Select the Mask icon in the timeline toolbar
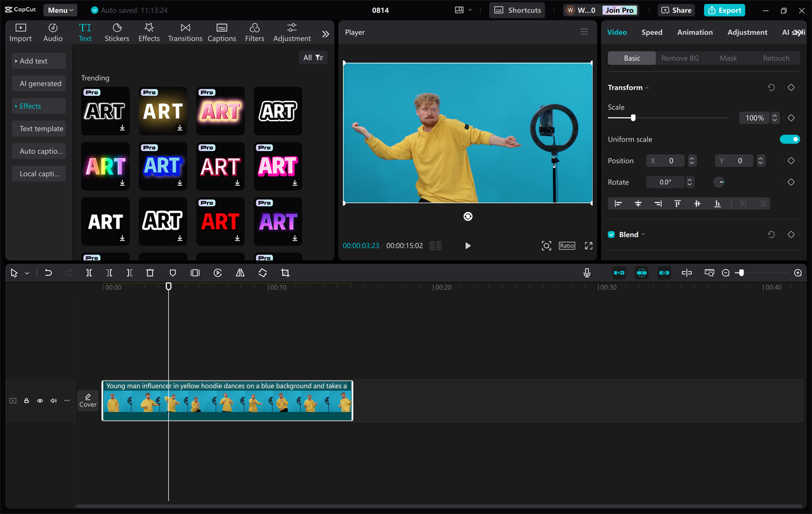The width and height of the screenshot is (812, 514). click(172, 273)
